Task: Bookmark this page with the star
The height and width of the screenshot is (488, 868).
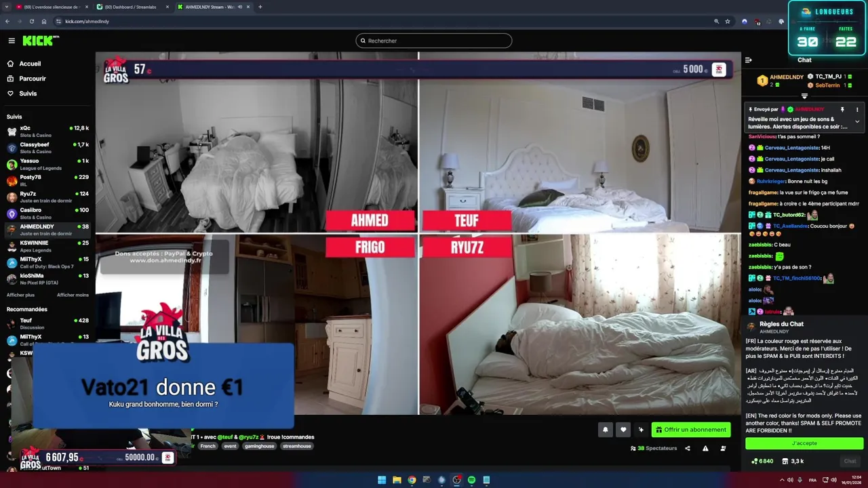Action: pyautogui.click(x=728, y=21)
